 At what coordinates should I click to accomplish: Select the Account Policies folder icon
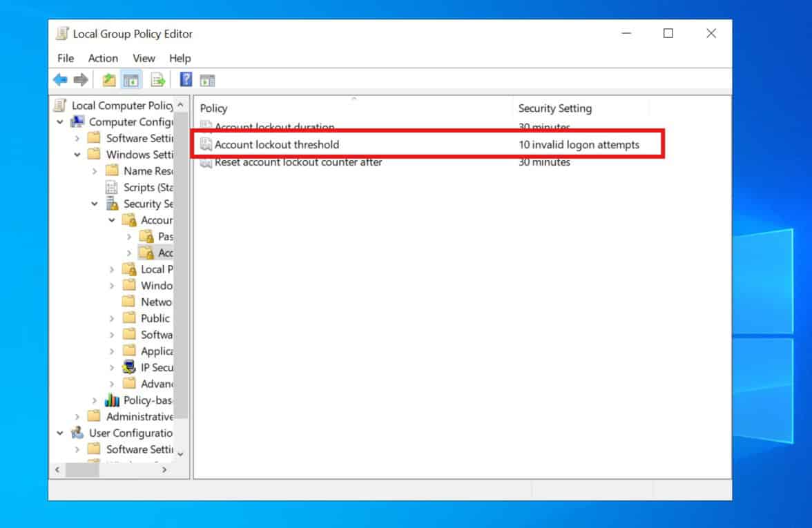129,220
